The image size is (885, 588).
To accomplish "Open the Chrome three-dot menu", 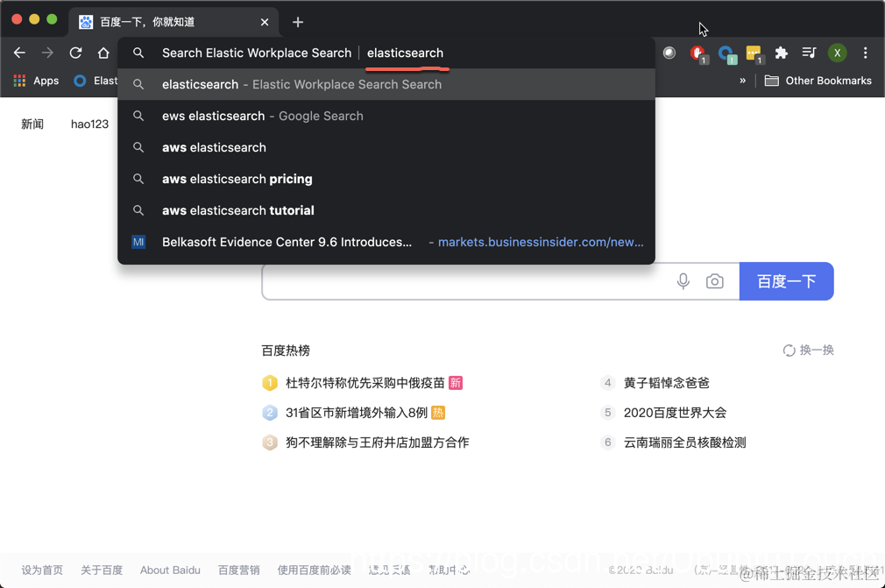I will tap(865, 53).
